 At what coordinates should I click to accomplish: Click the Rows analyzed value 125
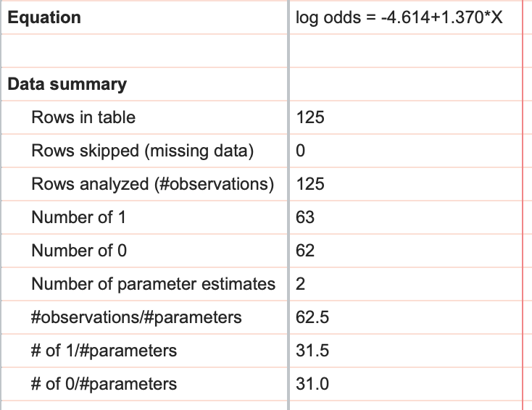coord(310,184)
